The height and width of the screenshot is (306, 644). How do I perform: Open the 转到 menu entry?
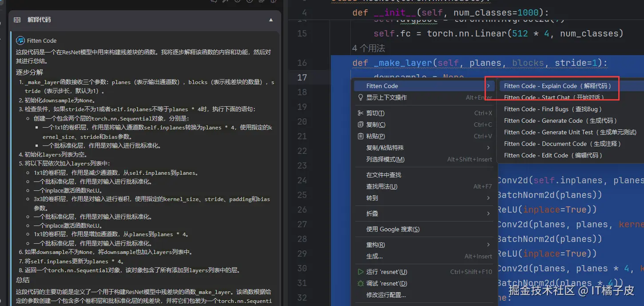(424, 198)
